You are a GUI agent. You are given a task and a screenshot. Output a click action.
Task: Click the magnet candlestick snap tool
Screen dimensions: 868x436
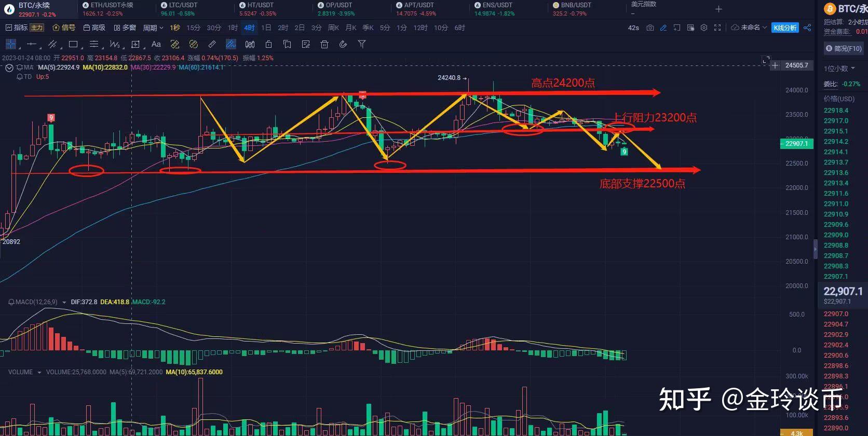coord(250,44)
